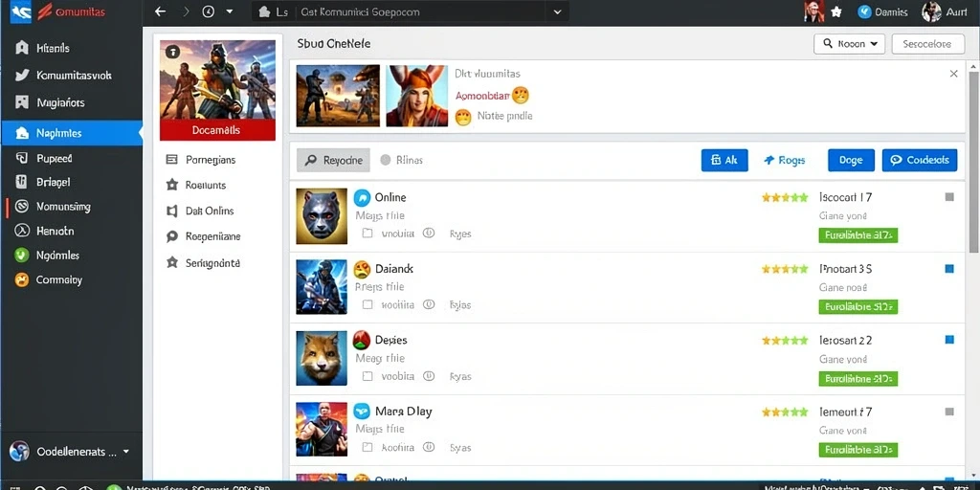This screenshot has width=980, height=490.
Task: Click the Codesols button
Action: tap(920, 160)
